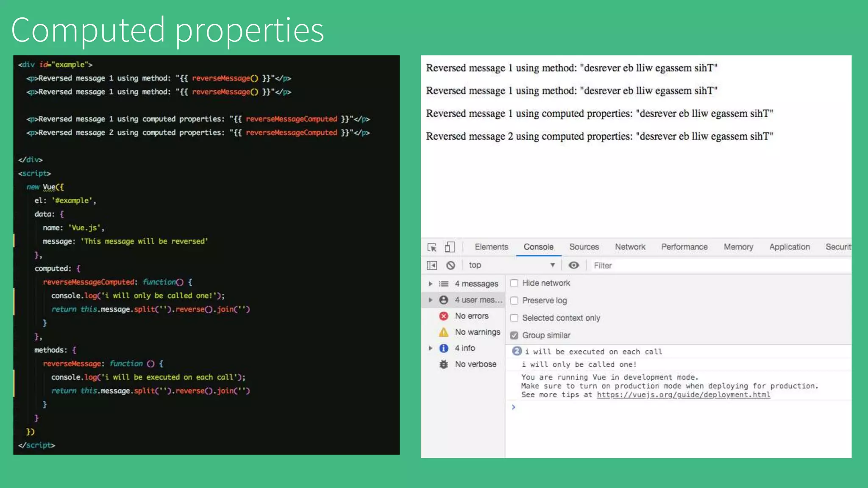Click the 'computed: {' code line
This screenshot has height=488, width=868.
57,269
